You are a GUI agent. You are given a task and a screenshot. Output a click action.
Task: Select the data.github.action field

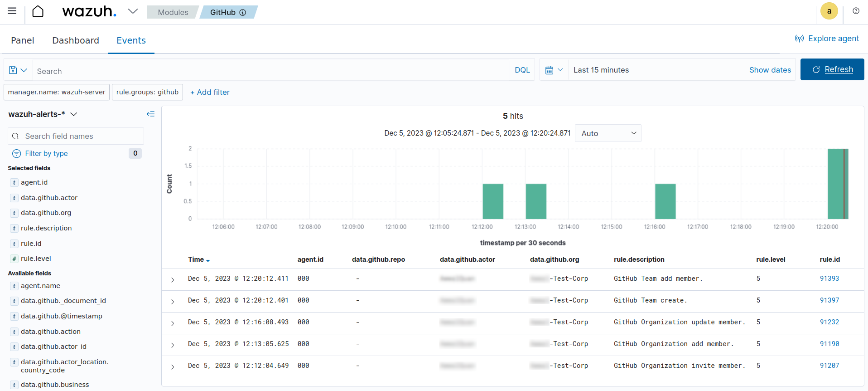50,332
